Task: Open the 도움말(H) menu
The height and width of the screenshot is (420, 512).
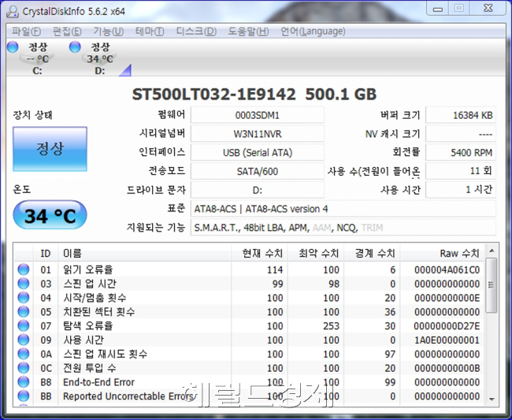Action: point(248,32)
